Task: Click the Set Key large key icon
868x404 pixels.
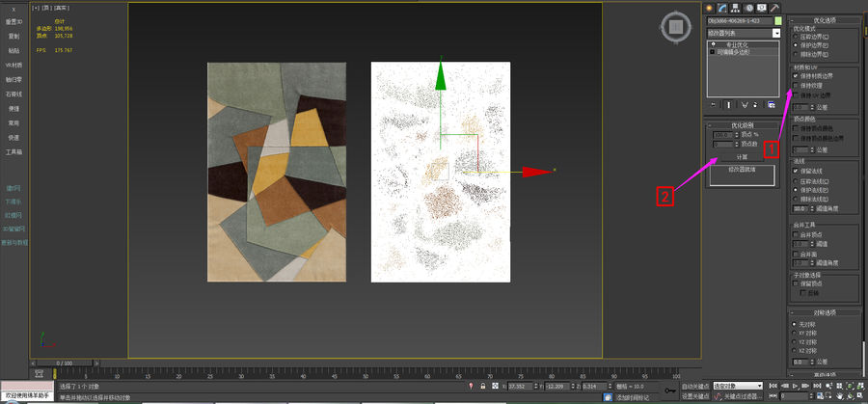Action: (670, 391)
